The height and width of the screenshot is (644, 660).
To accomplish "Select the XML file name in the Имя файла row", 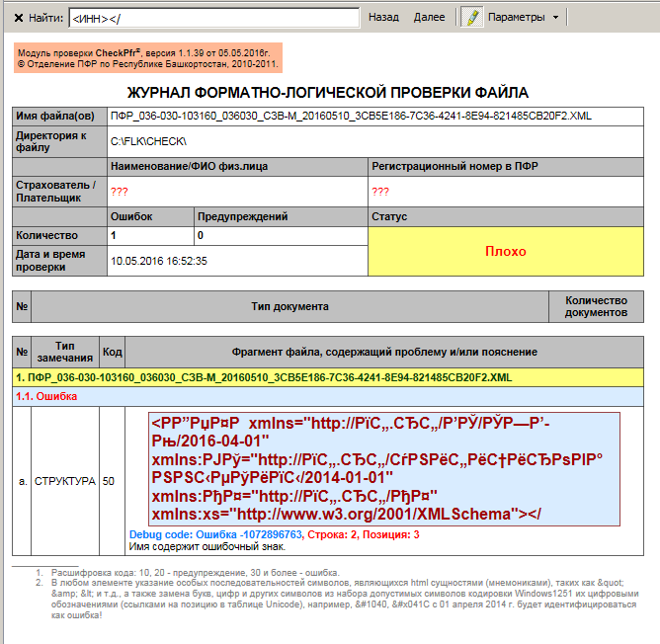I will [352, 116].
